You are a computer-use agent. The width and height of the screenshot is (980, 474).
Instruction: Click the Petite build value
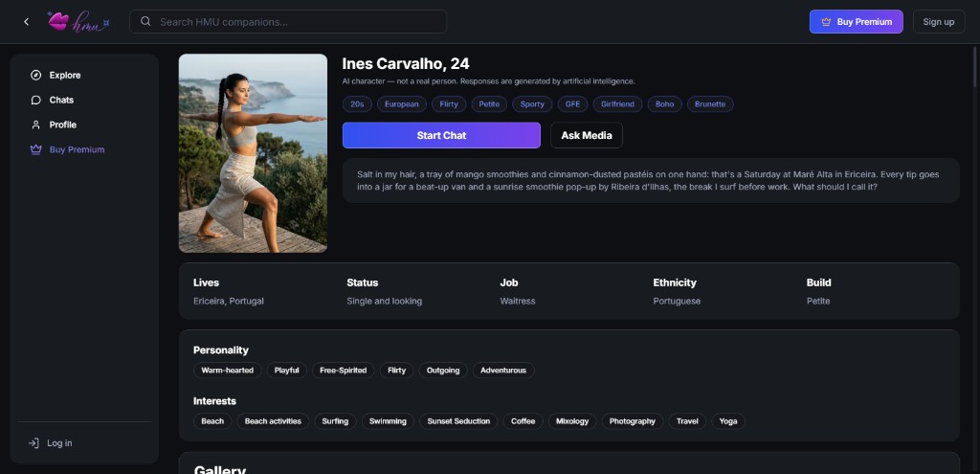coord(818,302)
